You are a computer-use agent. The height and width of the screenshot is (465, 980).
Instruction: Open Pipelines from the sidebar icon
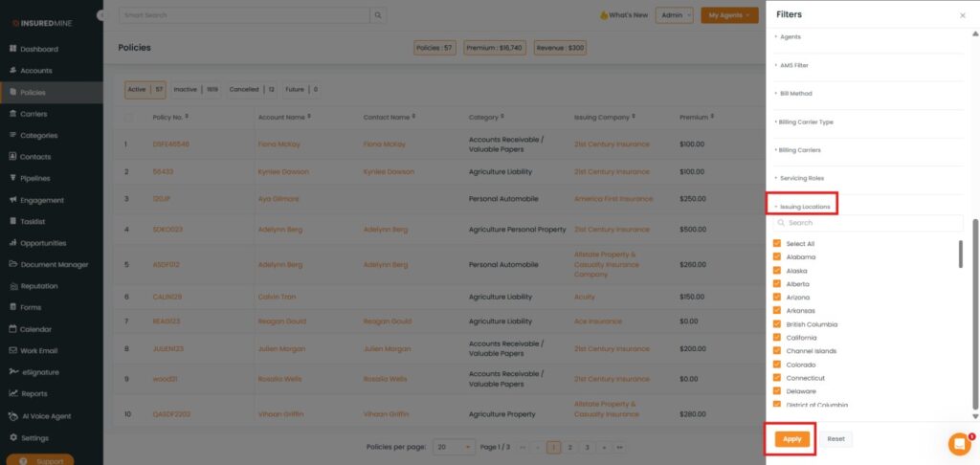click(12, 179)
